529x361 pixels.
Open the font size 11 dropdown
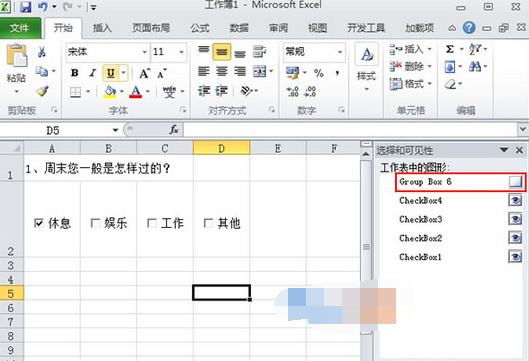(x=182, y=52)
